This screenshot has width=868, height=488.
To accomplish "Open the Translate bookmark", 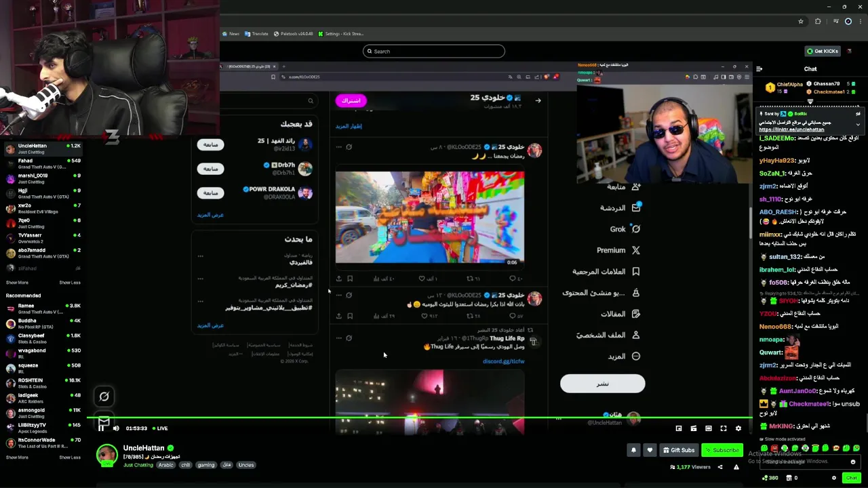I will (x=257, y=33).
